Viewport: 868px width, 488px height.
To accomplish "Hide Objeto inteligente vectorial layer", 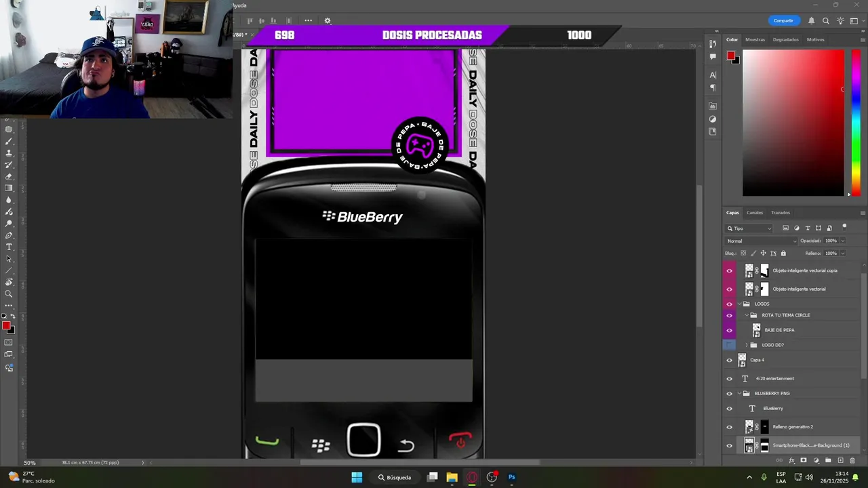I will 730,289.
